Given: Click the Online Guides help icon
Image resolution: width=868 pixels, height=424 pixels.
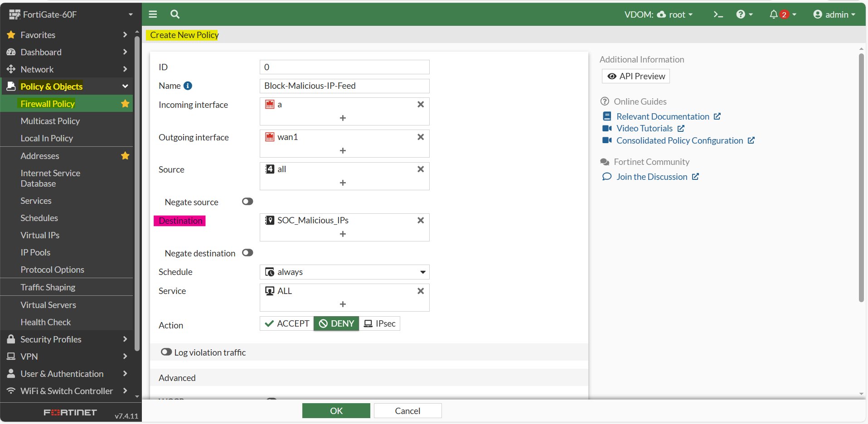Looking at the screenshot, I should (605, 101).
